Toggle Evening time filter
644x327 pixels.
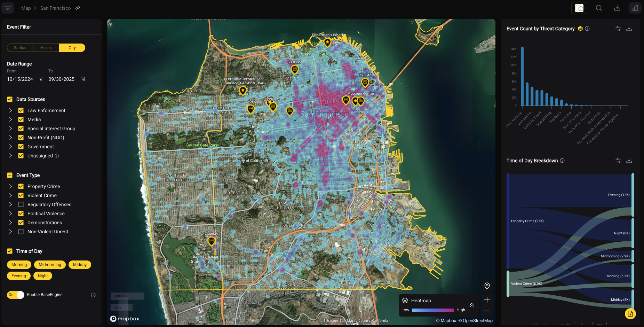tap(19, 276)
